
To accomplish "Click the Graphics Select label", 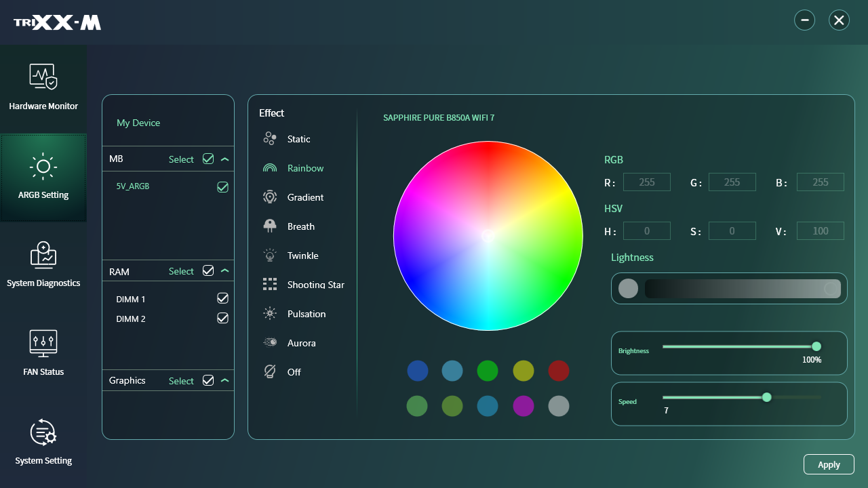I will (181, 381).
